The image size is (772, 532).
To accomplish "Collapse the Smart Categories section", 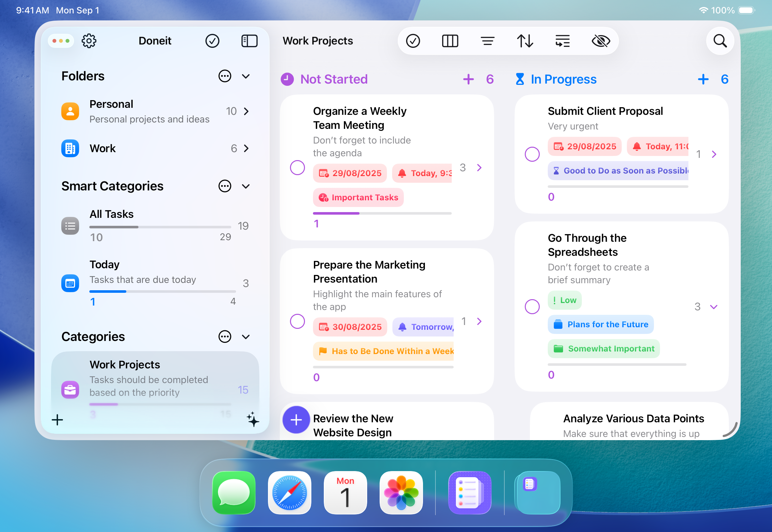I will 246,186.
